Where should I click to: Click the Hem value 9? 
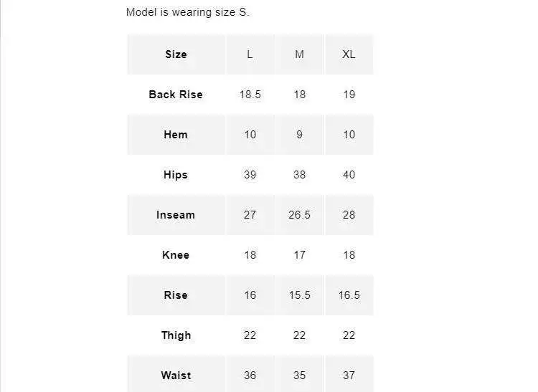point(299,135)
